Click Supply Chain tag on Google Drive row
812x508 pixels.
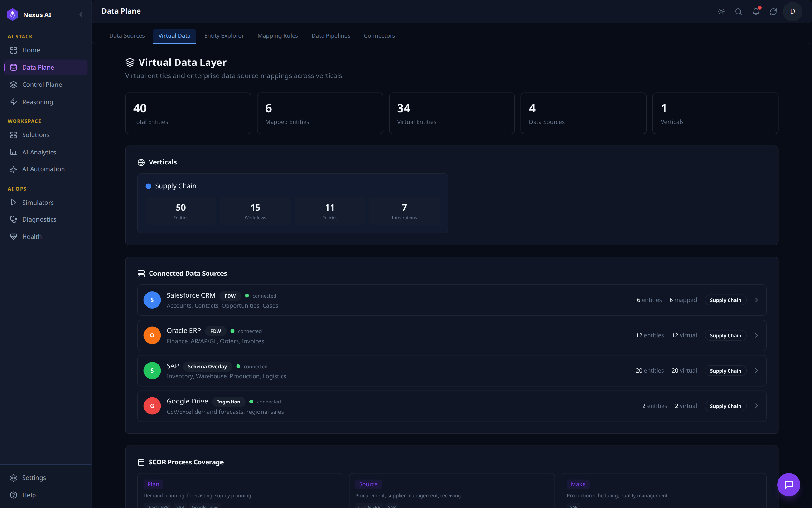tap(725, 406)
